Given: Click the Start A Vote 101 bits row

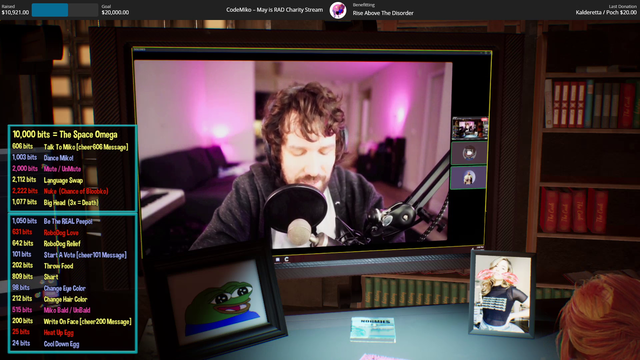Looking at the screenshot, I should [69, 255].
